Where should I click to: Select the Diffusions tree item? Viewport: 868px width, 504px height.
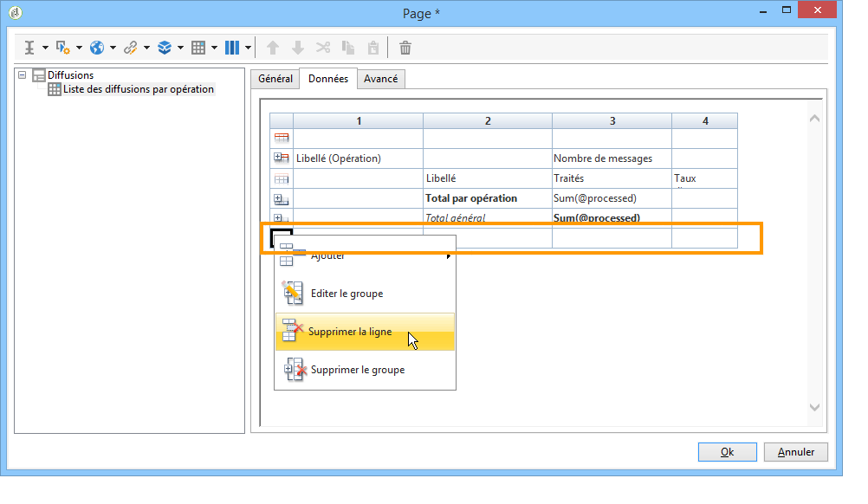(x=70, y=75)
